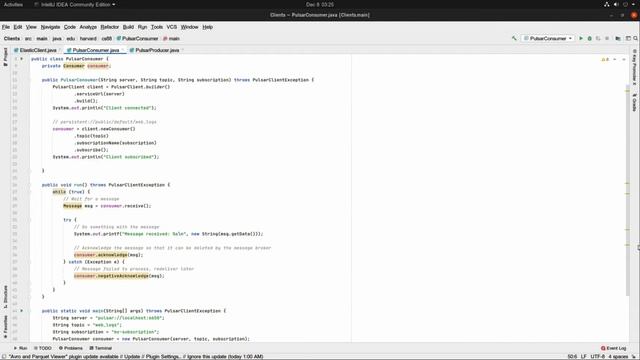
Task: Start debugging with the green bug icon
Action: click(x=589, y=38)
